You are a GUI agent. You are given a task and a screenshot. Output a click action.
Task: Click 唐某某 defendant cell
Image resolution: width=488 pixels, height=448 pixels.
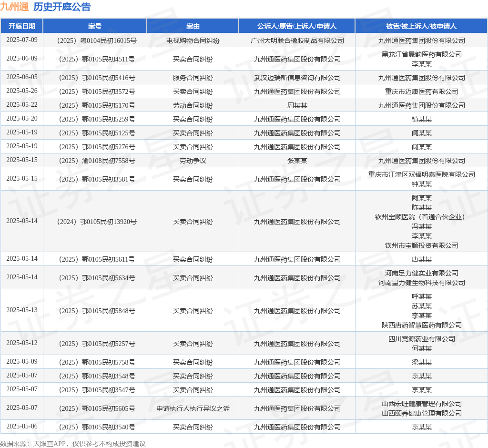421,259
